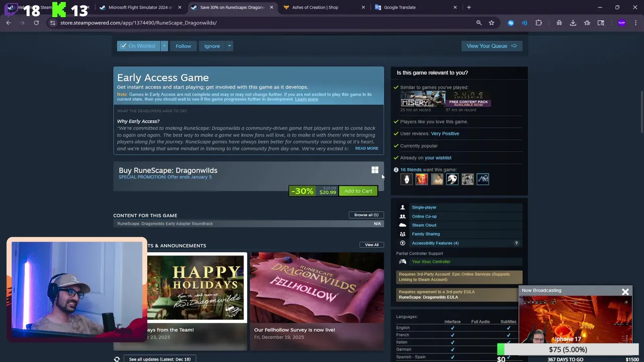This screenshot has height=362, width=644.
Task: Open the first friend avatar in wishlist row
Action: point(407,179)
